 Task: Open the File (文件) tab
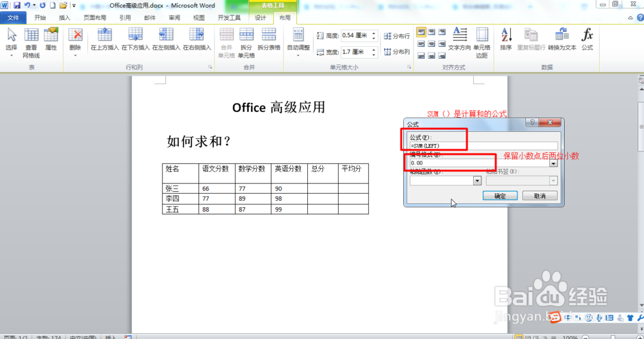point(13,17)
